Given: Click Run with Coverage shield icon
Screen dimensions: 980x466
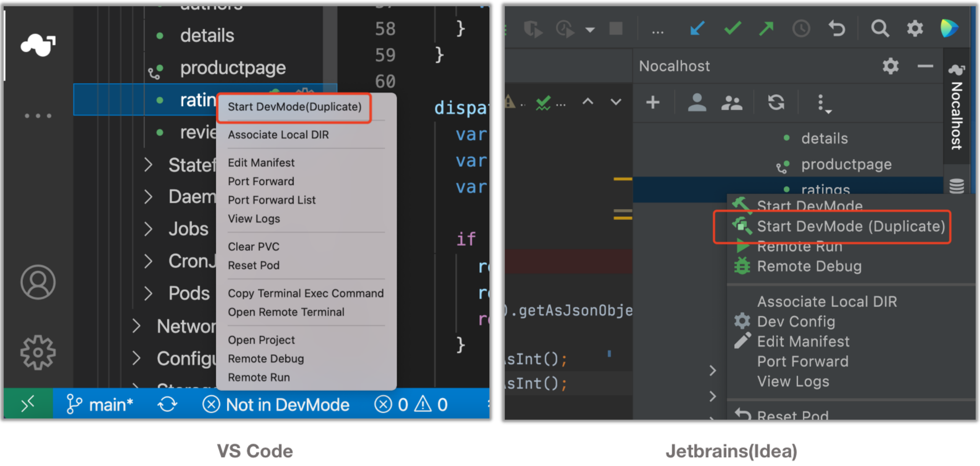Looking at the screenshot, I should click(x=533, y=28).
